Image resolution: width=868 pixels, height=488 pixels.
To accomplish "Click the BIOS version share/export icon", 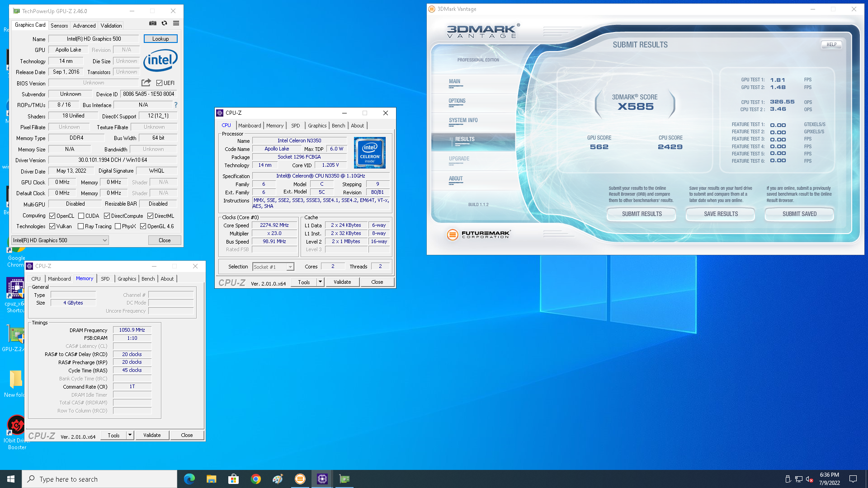I will (146, 83).
